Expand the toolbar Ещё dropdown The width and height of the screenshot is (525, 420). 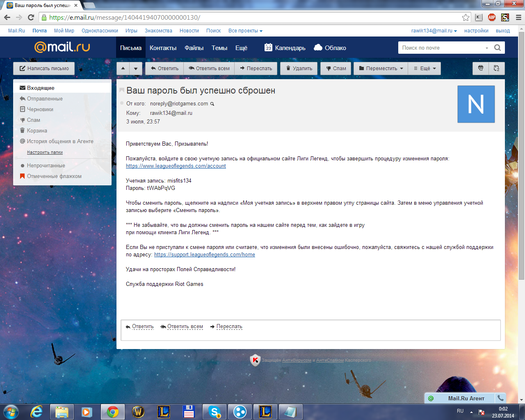[425, 68]
